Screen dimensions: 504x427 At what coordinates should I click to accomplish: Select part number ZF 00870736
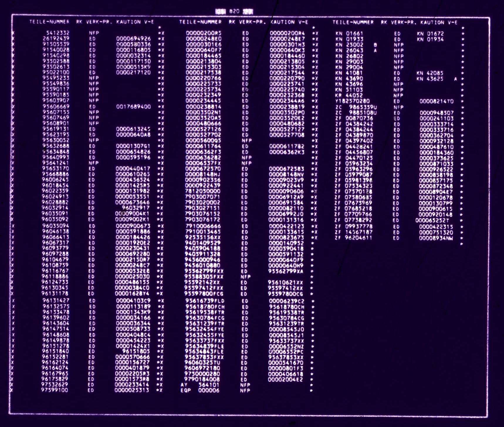coord(354,118)
